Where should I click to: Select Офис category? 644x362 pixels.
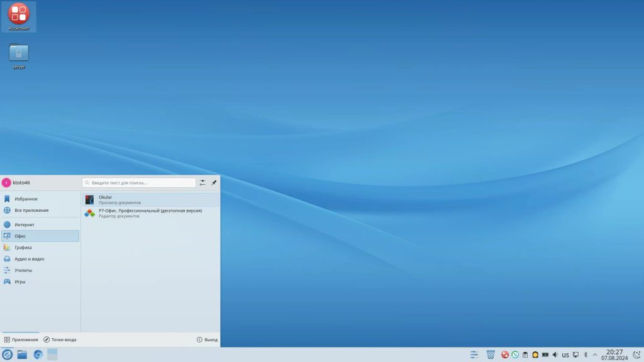[x=40, y=236]
